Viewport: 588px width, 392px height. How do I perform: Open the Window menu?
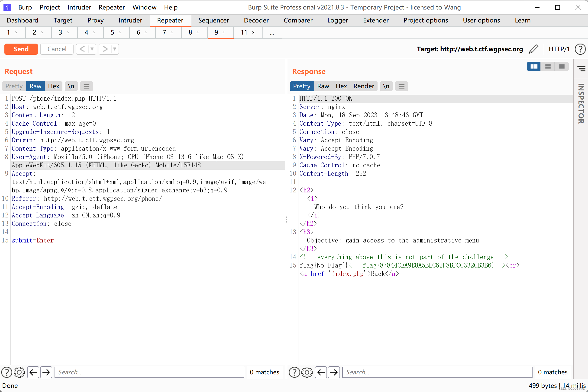(x=144, y=7)
